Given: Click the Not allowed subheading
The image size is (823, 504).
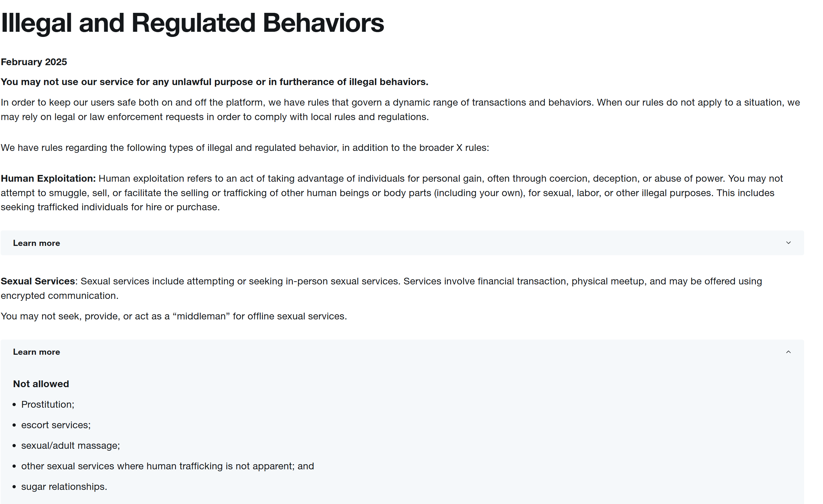Looking at the screenshot, I should [x=41, y=384].
